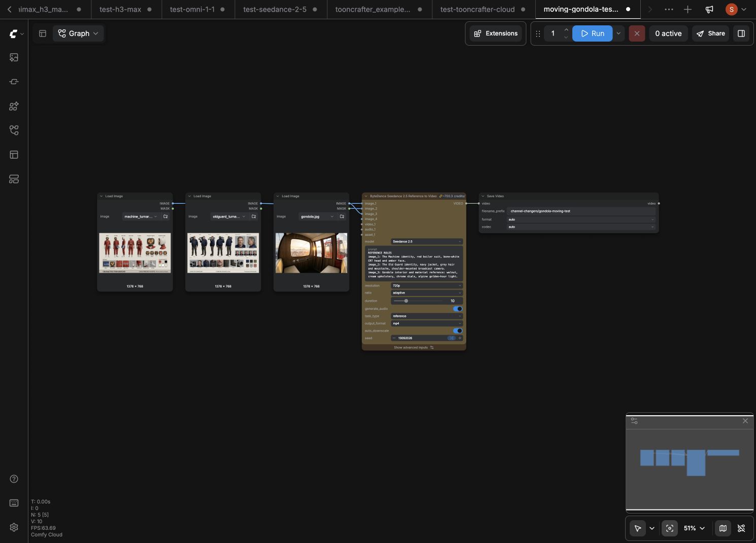The height and width of the screenshot is (543, 756).
Task: Click the filename_prefix input field
Action: [581, 211]
